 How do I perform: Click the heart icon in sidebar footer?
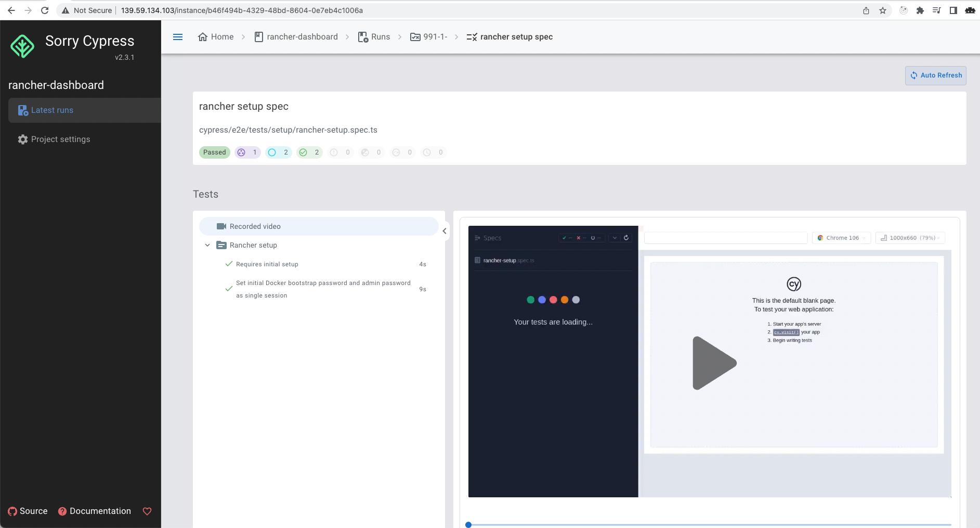pos(147,511)
